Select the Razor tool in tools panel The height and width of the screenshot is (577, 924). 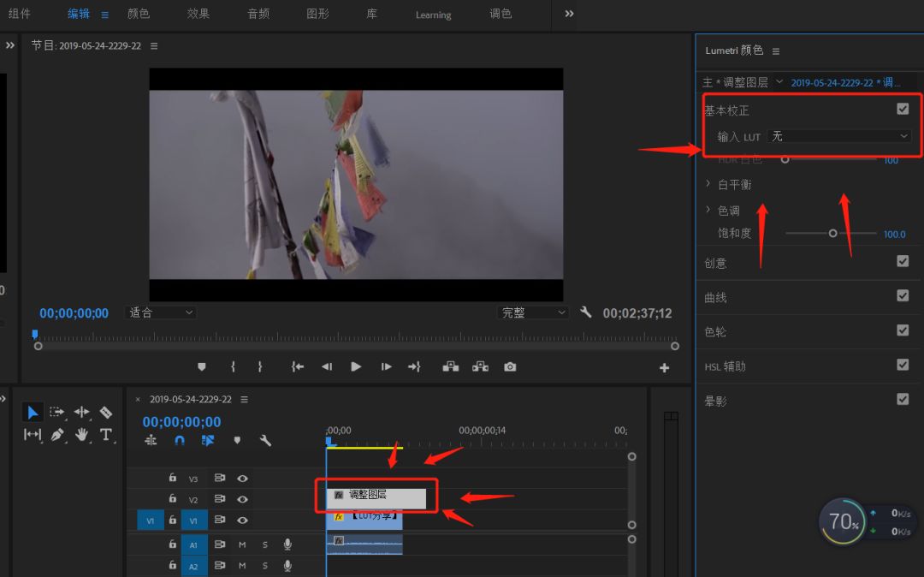tap(105, 412)
